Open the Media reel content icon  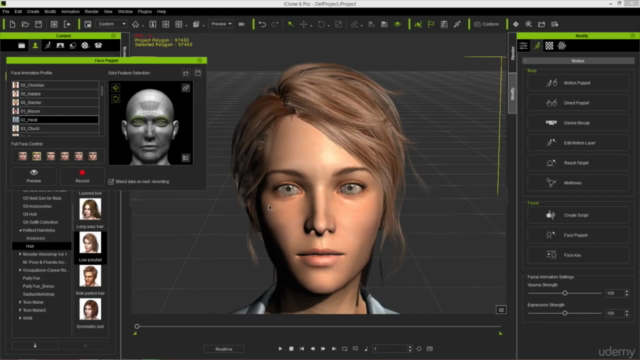[85, 45]
